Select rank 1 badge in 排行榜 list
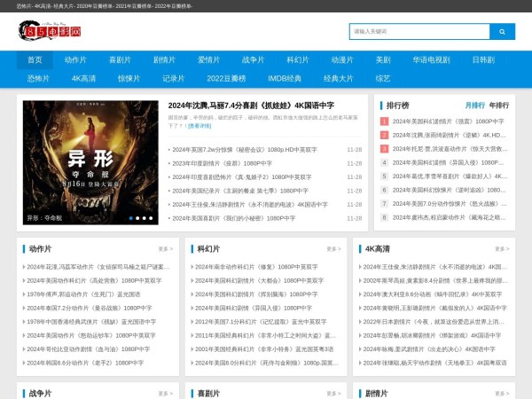Image resolution: width=532 pixels, height=399 pixels. (385, 121)
